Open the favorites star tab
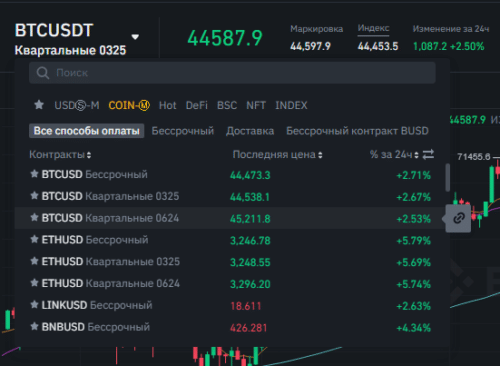The height and width of the screenshot is (366, 500). (x=39, y=105)
